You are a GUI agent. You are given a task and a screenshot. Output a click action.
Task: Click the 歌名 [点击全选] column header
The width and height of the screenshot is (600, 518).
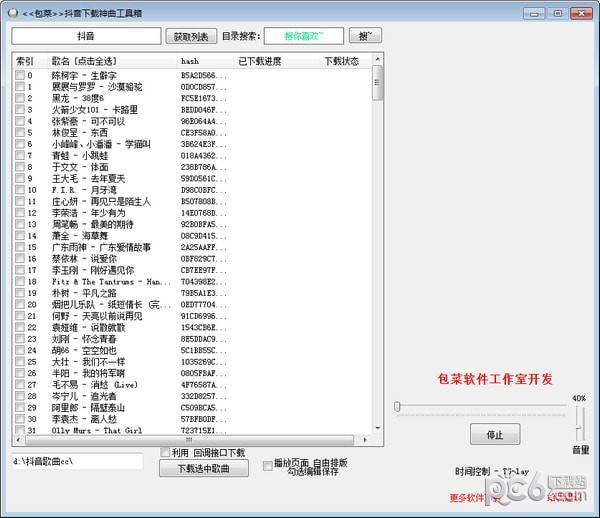[114, 61]
